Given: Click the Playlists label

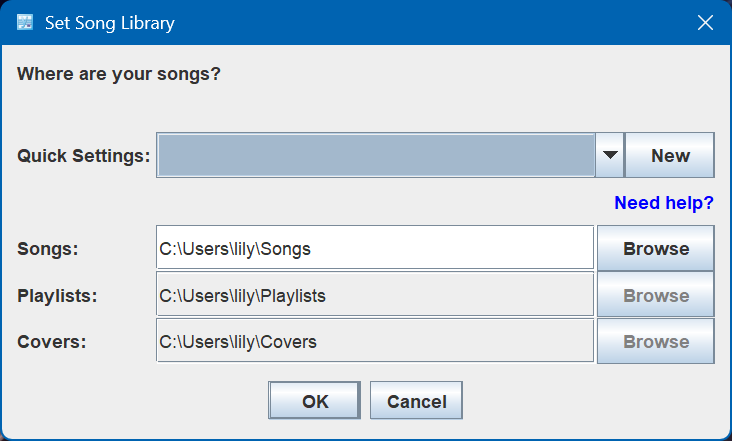Looking at the screenshot, I should point(57,296).
